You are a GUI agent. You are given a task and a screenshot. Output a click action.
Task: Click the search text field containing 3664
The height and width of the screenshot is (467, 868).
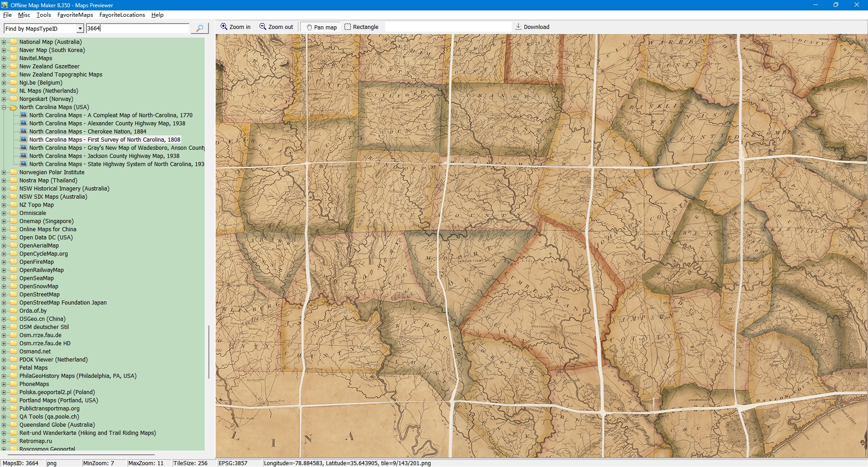click(137, 29)
